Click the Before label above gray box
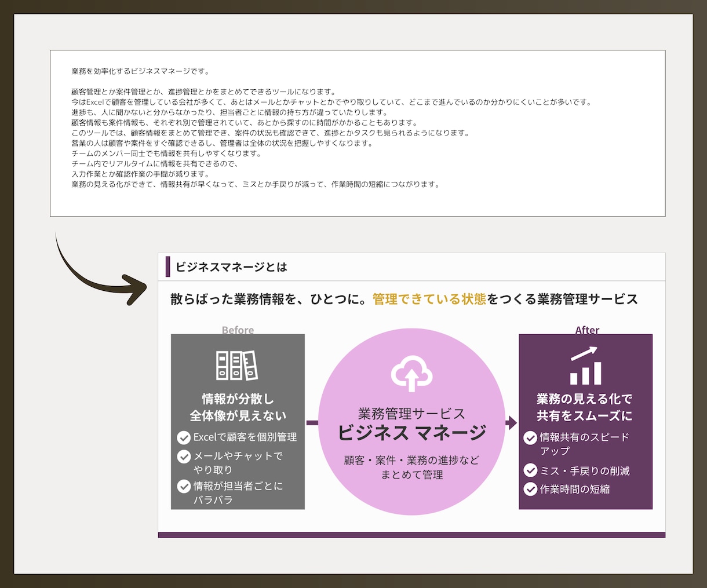 [x=238, y=330]
